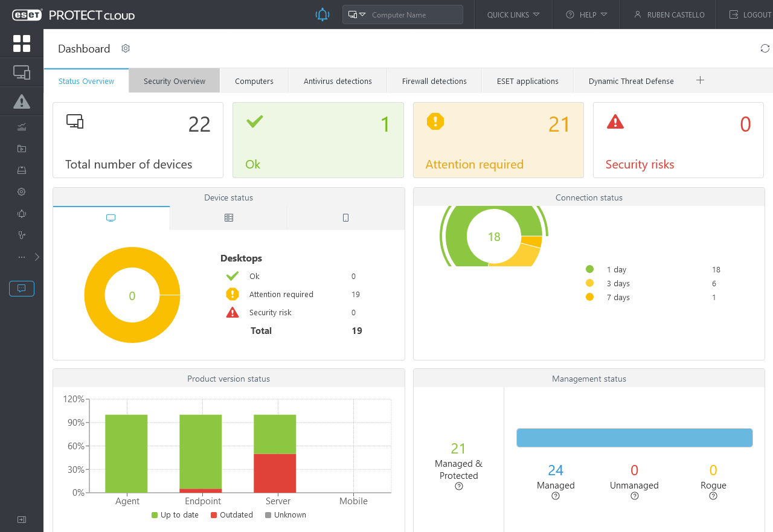773x532 pixels.
Task: Click help icon under Unmanaged
Action: pyautogui.click(x=635, y=496)
